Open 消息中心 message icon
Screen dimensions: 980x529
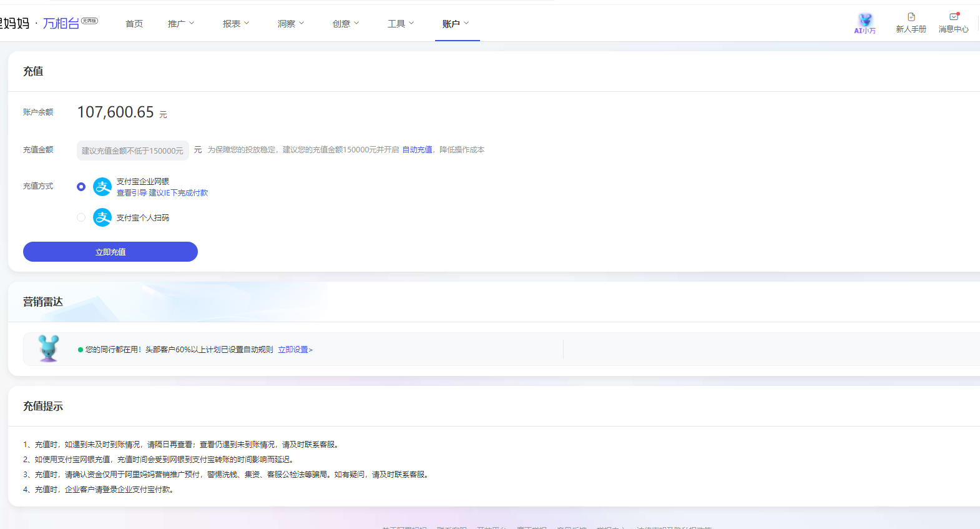coord(953,17)
